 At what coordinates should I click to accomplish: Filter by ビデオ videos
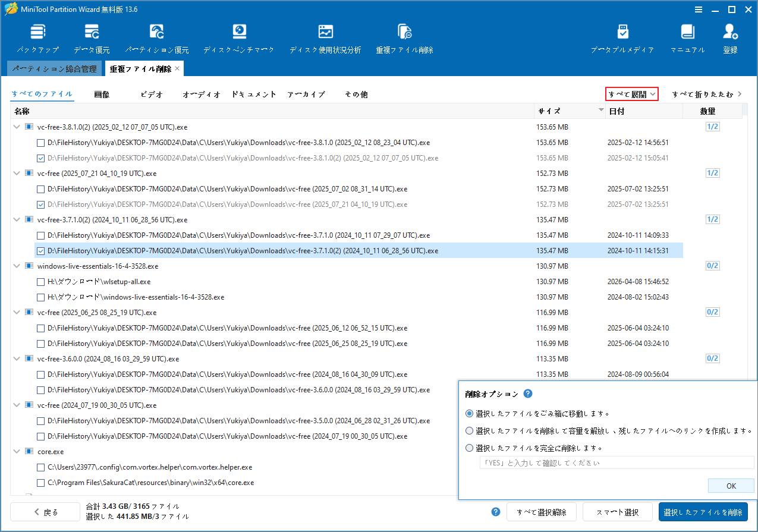(x=152, y=94)
